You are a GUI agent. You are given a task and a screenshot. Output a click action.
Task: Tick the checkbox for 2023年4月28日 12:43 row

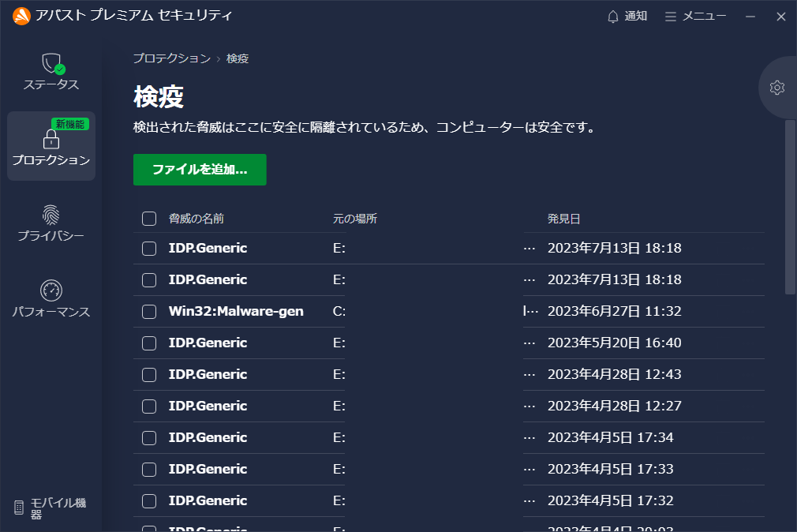tap(149, 374)
